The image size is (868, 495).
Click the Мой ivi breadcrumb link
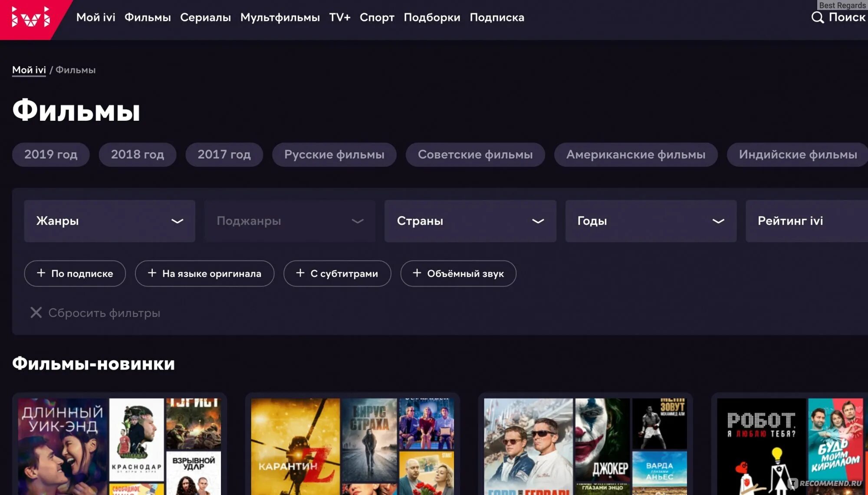[29, 70]
